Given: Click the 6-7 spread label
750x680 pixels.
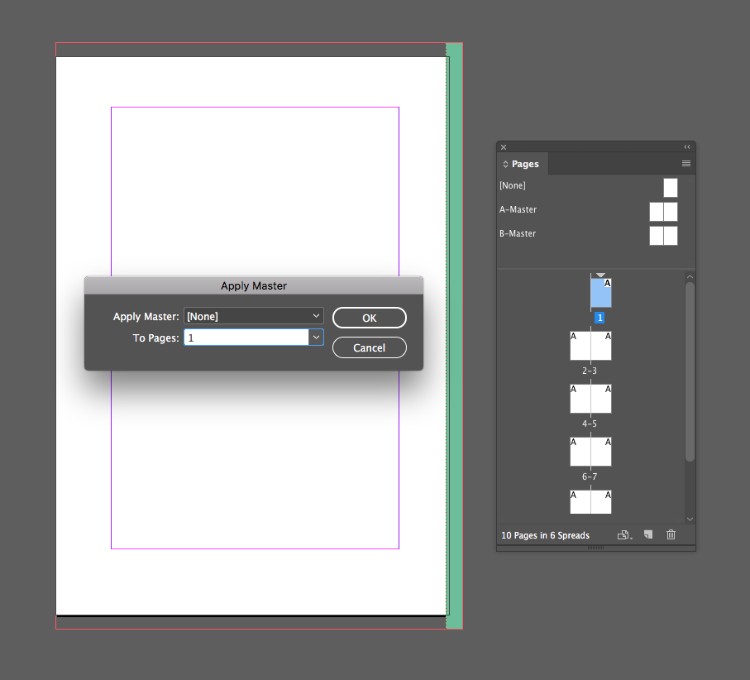Looking at the screenshot, I should click(589, 477).
